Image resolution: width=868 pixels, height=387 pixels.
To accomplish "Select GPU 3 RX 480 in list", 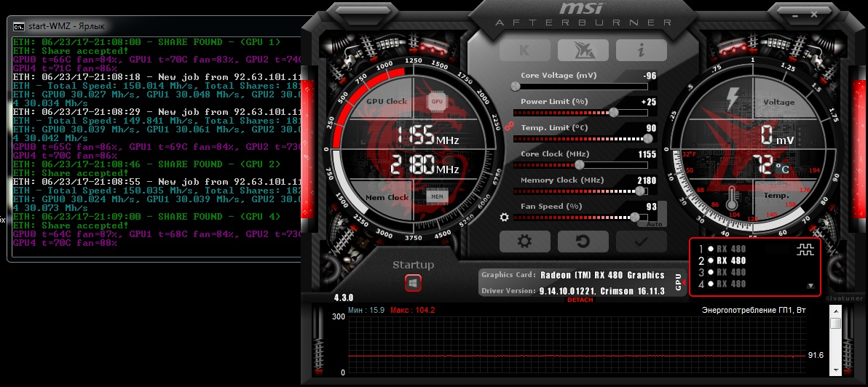I will point(722,272).
